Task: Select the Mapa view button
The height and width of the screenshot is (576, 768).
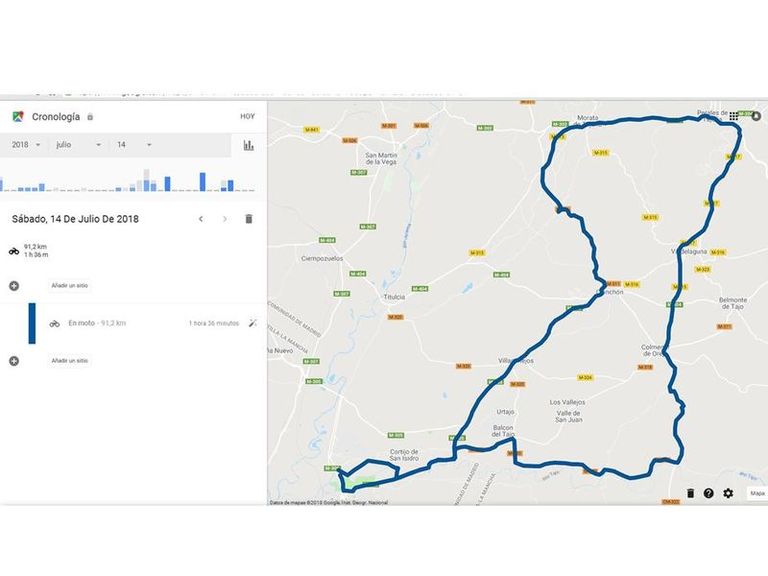Action: tap(757, 494)
